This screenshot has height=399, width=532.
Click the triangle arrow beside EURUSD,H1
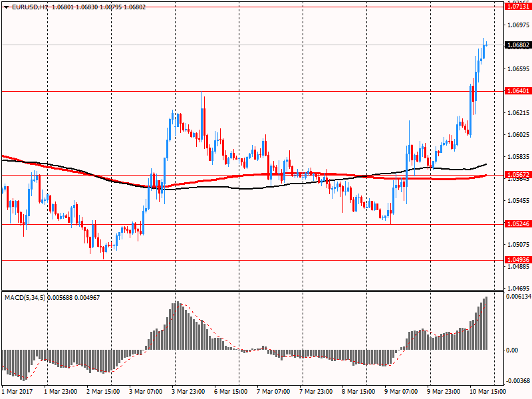click(6, 7)
